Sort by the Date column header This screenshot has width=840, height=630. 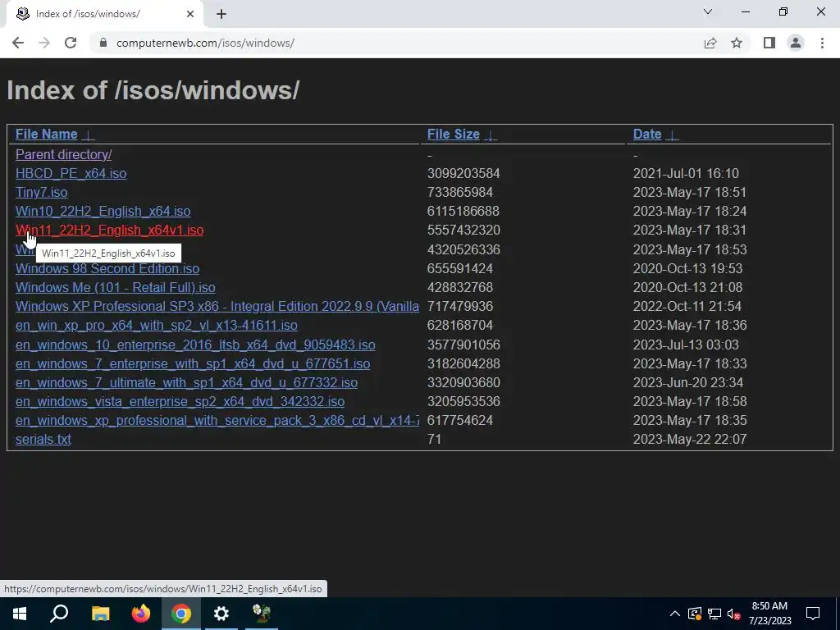point(647,134)
